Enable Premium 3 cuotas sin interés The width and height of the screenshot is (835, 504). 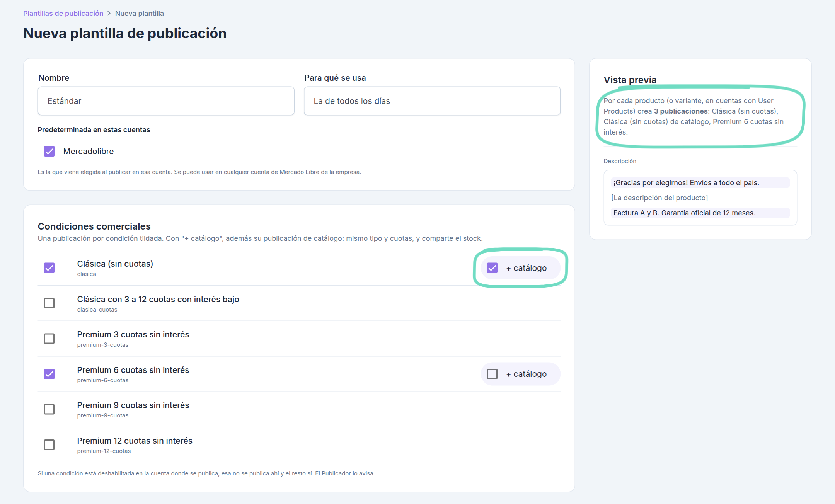tap(49, 339)
